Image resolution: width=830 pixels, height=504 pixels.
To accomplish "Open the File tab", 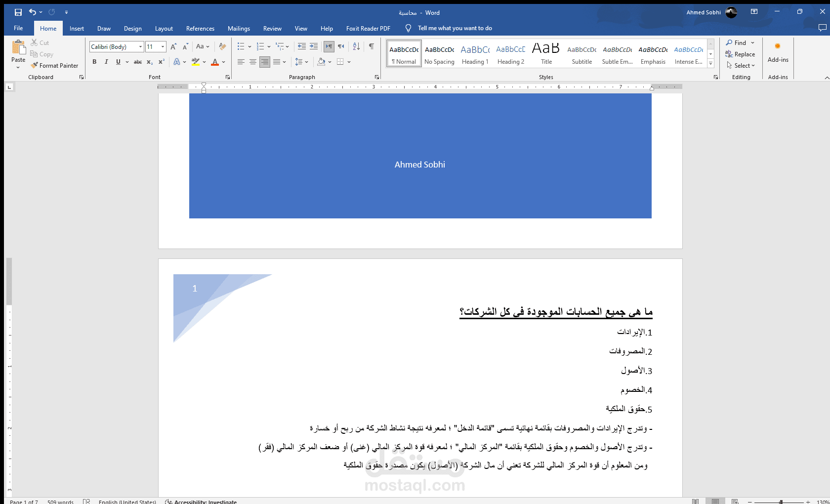I will 18,29.
